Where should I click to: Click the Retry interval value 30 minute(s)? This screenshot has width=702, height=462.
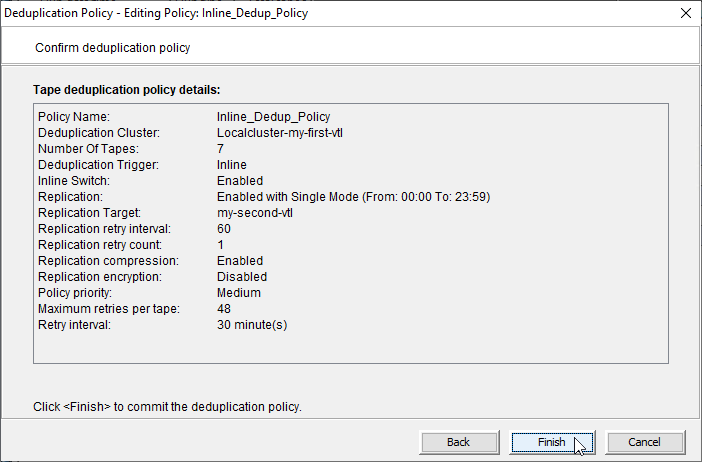(252, 325)
